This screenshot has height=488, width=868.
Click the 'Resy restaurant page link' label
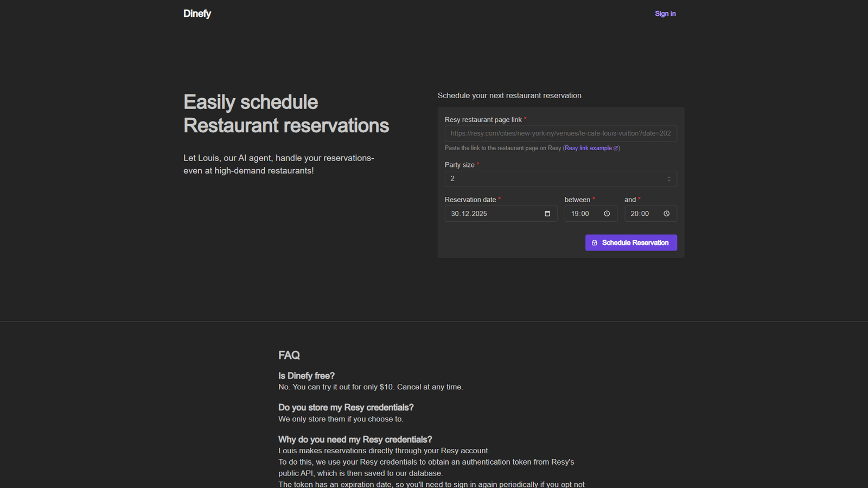[483, 120]
